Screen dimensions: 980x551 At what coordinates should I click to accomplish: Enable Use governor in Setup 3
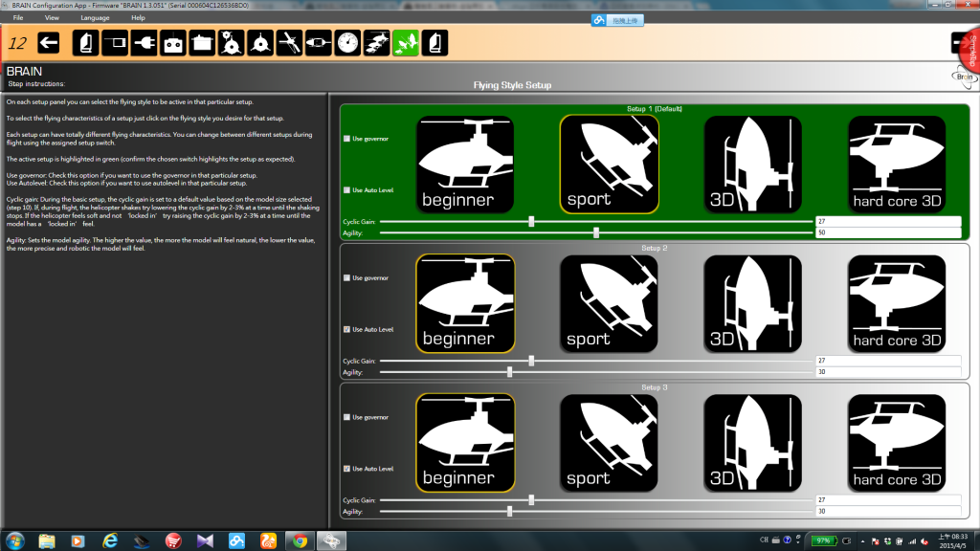(346, 417)
